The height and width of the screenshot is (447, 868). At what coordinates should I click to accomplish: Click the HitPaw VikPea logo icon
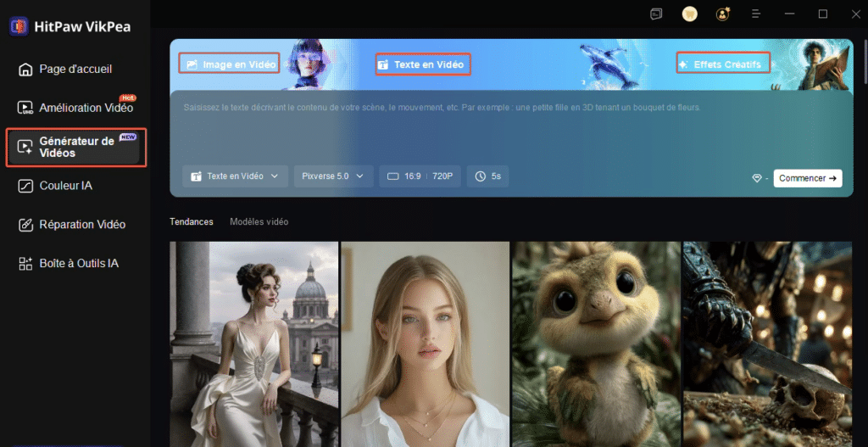pos(19,26)
